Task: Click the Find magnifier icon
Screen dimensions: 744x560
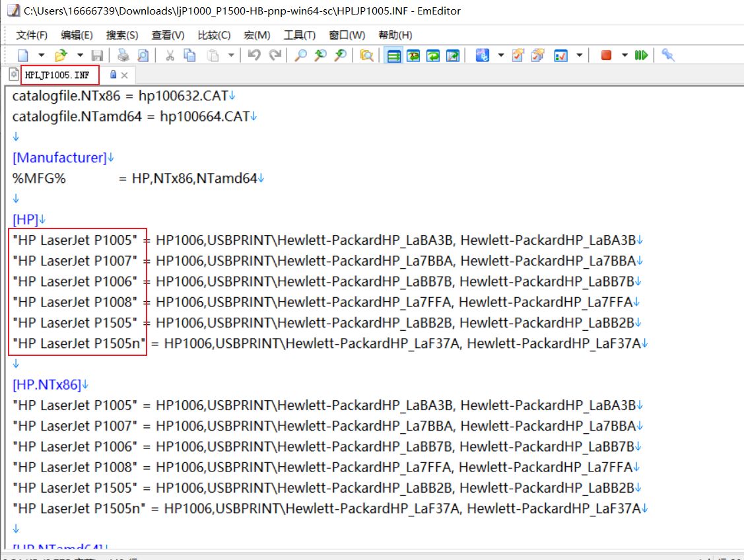Action: click(x=300, y=55)
